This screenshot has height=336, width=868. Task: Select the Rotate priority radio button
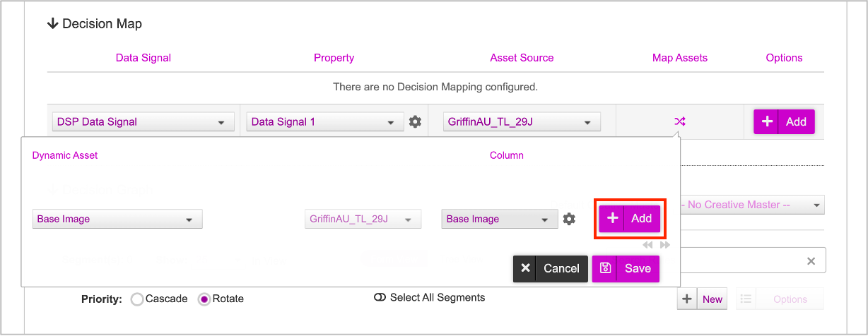[204, 299]
